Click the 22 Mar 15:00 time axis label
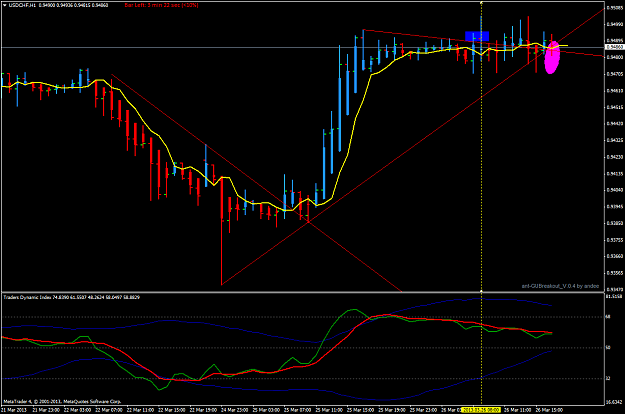The height and width of the screenshot is (414, 625). coord(172,410)
